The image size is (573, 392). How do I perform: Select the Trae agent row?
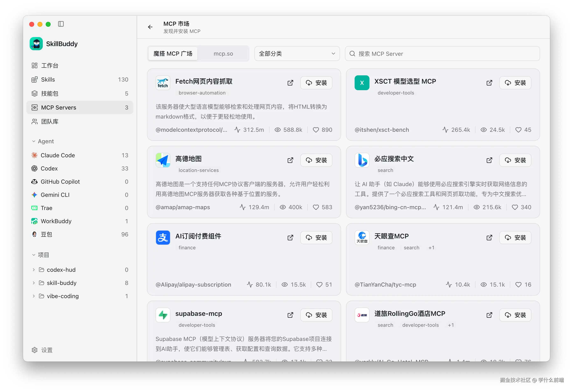80,208
